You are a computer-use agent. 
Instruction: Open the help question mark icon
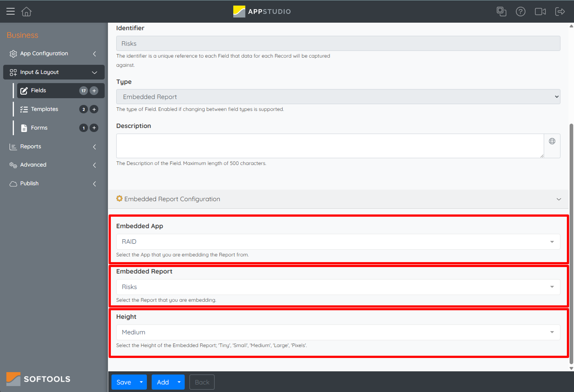[520, 11]
